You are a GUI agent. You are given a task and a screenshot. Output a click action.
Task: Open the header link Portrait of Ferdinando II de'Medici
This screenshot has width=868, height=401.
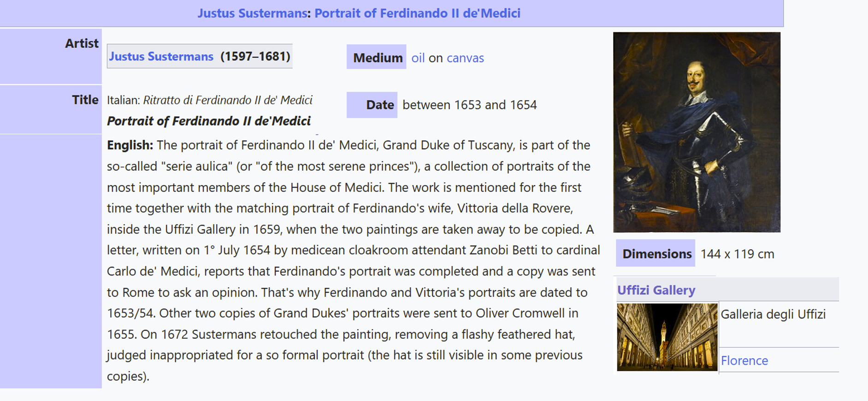click(417, 13)
